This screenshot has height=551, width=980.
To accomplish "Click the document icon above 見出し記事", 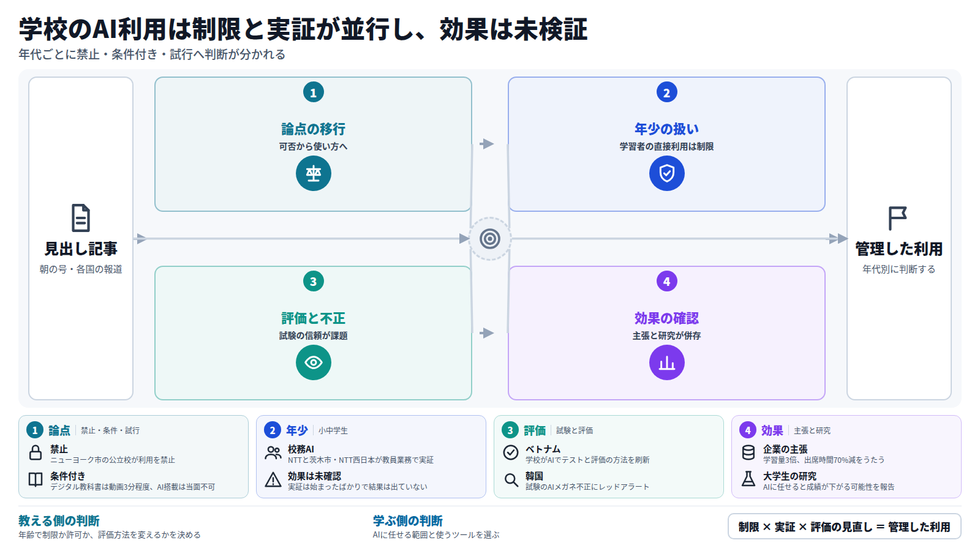I will [x=81, y=218].
